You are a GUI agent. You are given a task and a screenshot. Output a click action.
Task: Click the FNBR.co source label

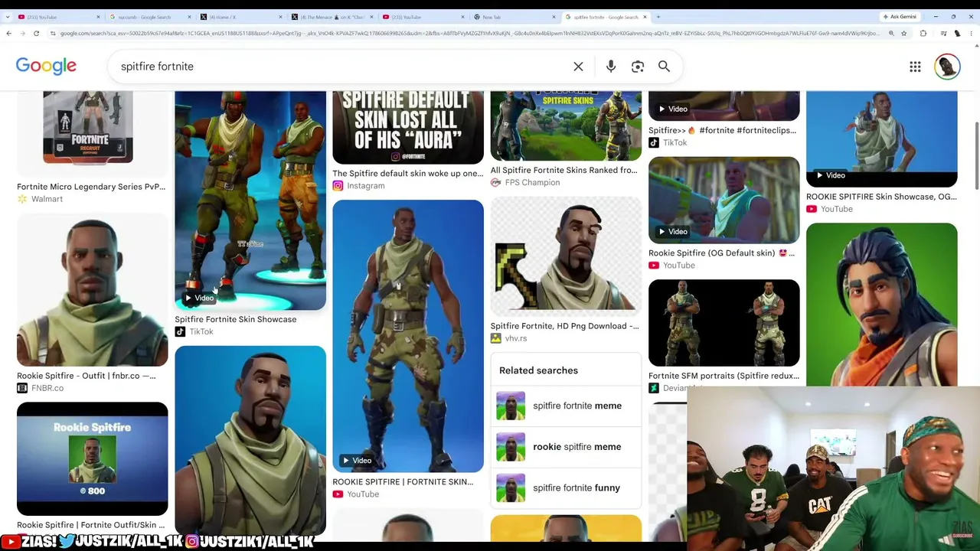point(47,388)
